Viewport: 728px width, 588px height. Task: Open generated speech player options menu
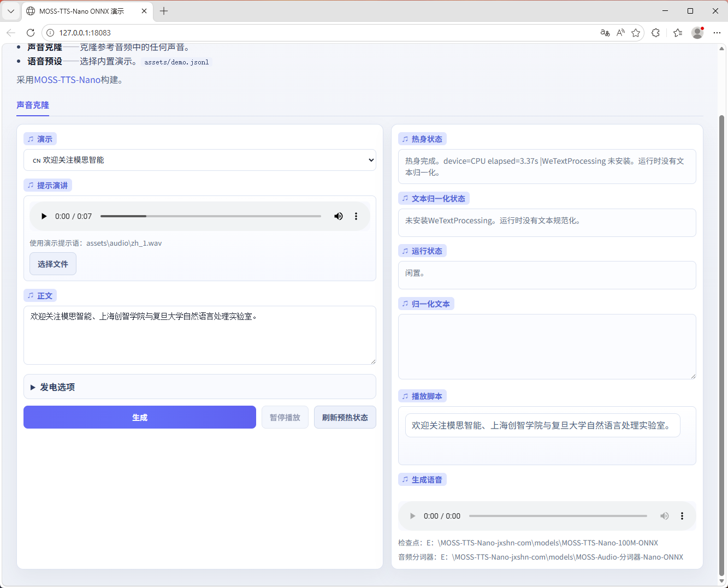(682, 516)
